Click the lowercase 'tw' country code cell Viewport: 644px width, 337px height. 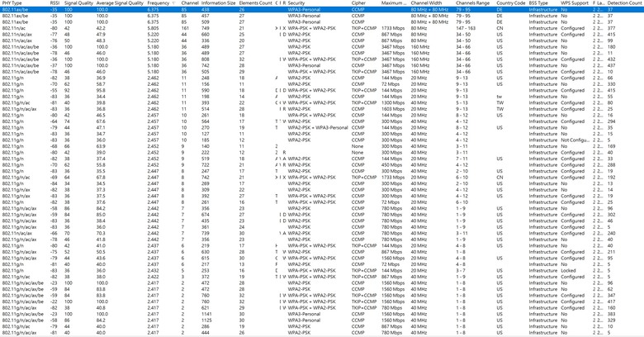499,97
